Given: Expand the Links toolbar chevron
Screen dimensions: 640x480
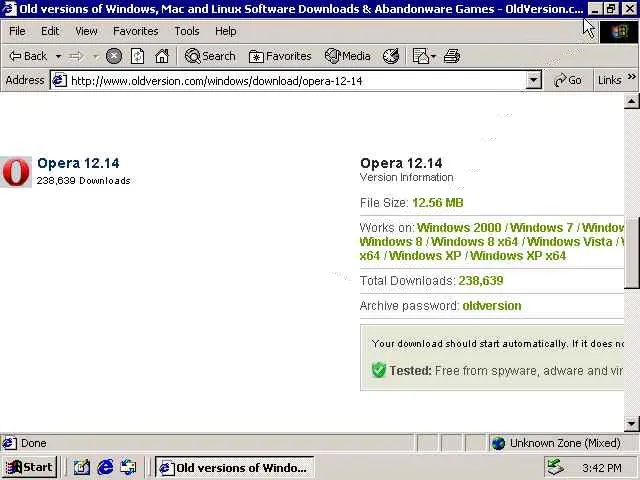Looking at the screenshot, I should tap(631, 77).
